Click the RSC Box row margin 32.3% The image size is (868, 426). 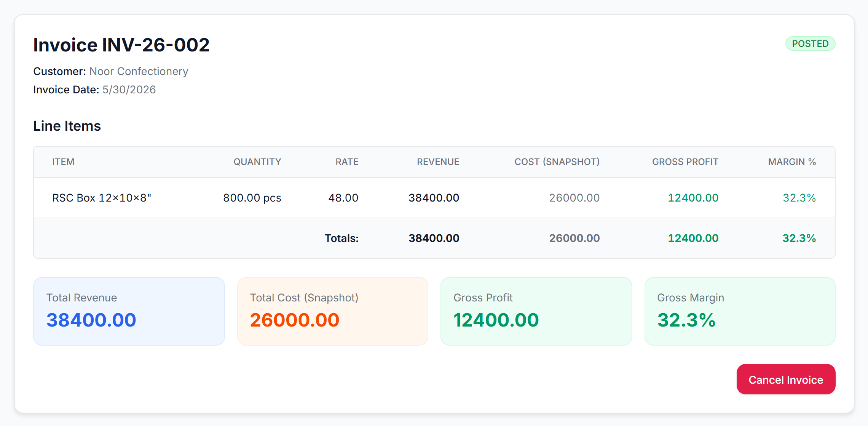pos(799,198)
